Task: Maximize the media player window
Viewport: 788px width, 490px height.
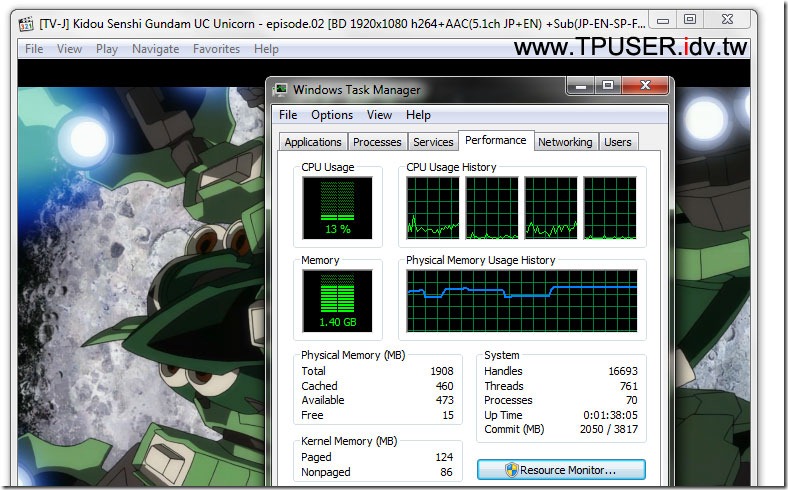Action: 690,20
